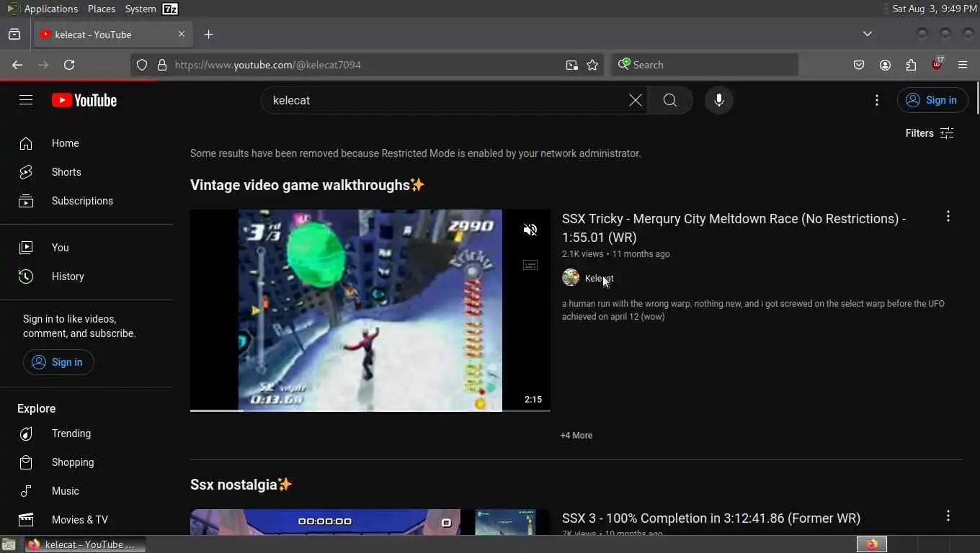The width and height of the screenshot is (980, 553).
Task: Open Firefox View recent browsing
Action: 14,35
